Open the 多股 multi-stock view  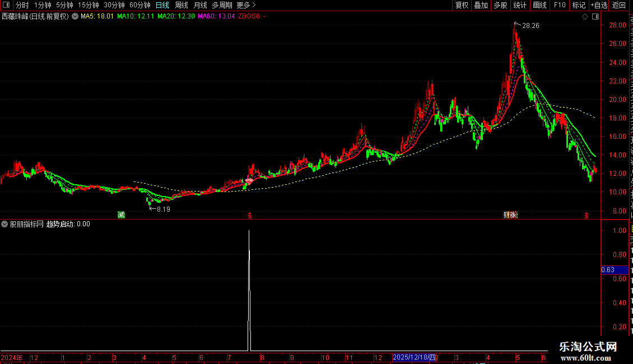click(x=500, y=5)
